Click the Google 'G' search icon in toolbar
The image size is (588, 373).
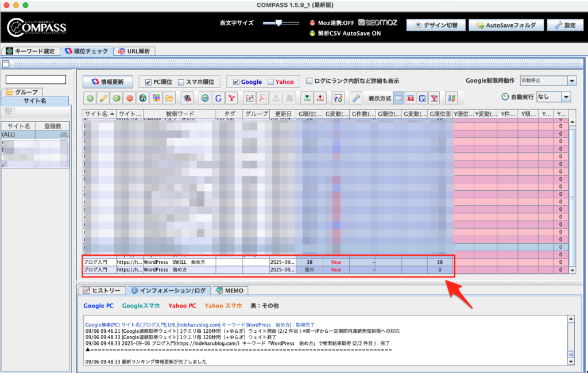(218, 98)
